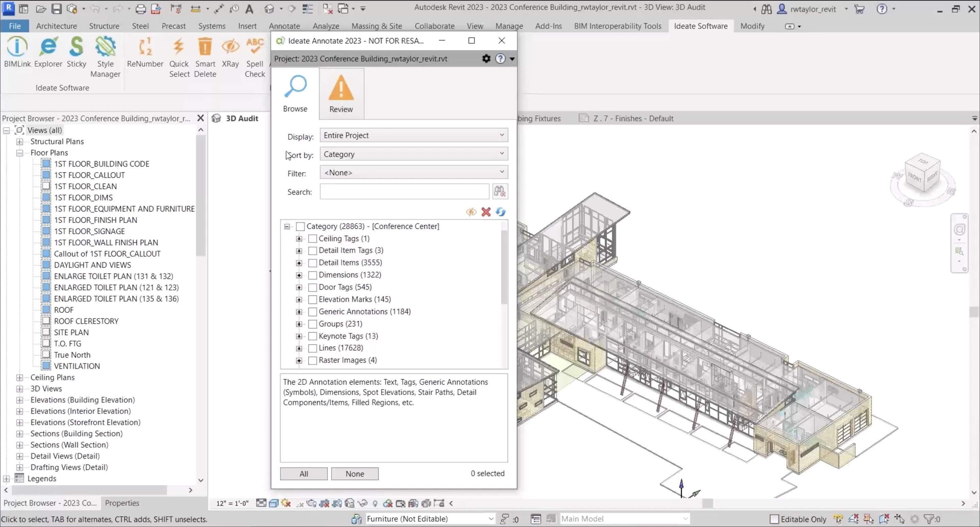Open the Collaborate ribbon tab
Screen dimensions: 980x527
[x=435, y=26]
